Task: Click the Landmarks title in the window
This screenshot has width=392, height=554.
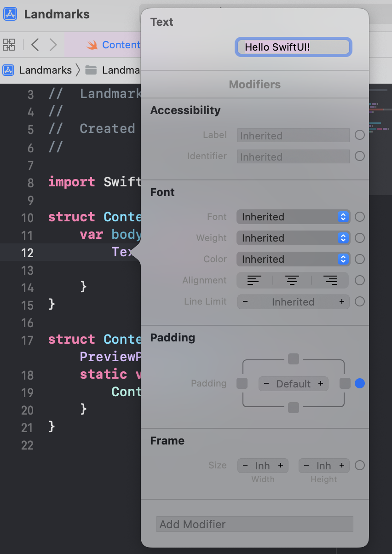Action: click(x=57, y=14)
